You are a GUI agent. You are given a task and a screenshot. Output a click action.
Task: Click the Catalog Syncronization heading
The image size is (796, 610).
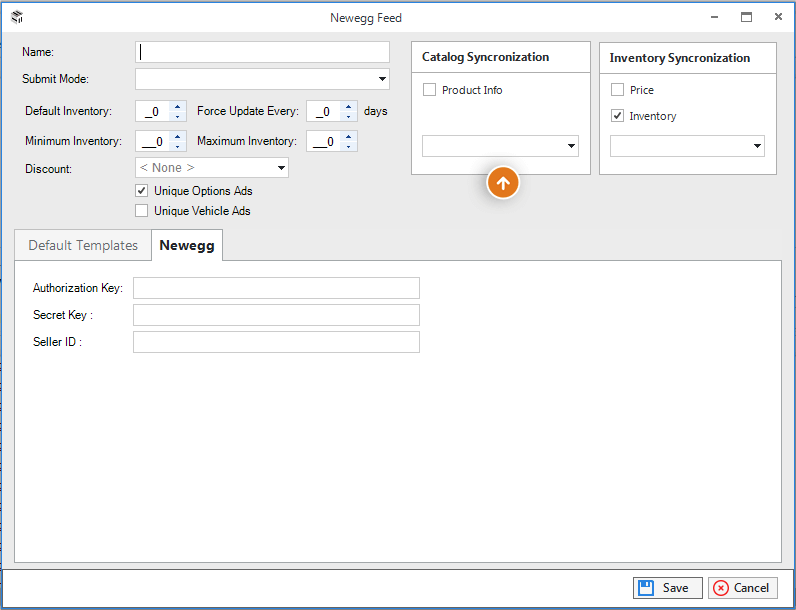[485, 57]
